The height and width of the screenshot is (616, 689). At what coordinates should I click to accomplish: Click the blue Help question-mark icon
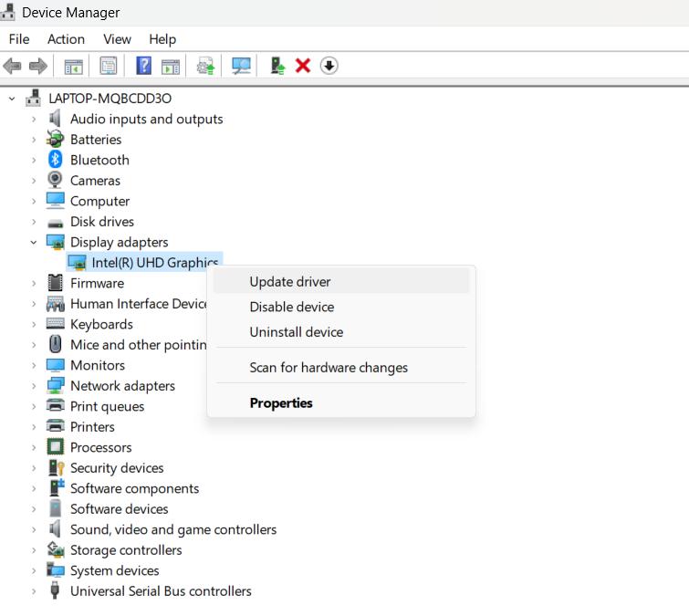[x=143, y=66]
